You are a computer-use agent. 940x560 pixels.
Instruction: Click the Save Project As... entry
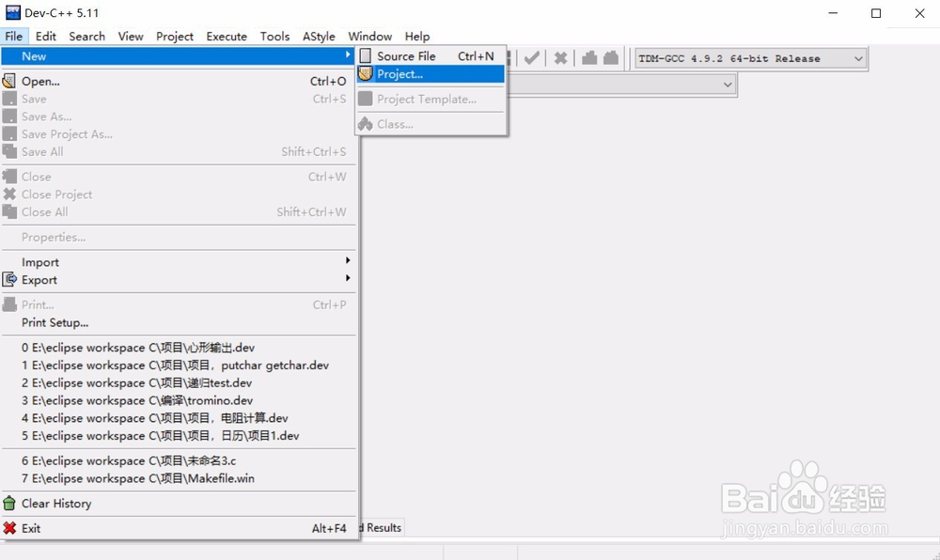click(178, 134)
